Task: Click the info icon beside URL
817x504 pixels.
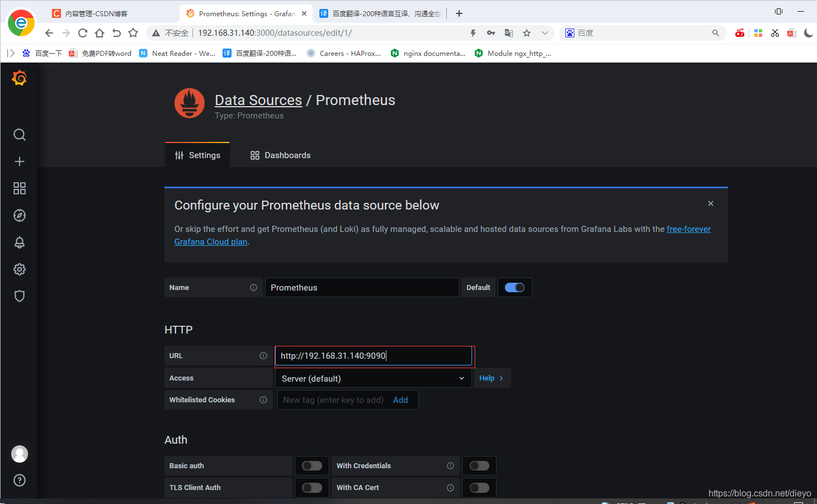Action: click(263, 355)
